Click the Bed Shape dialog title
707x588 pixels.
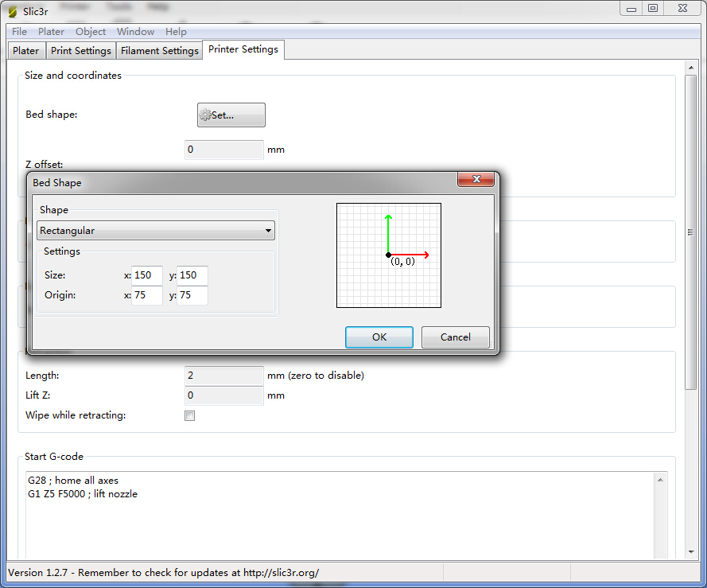point(57,183)
